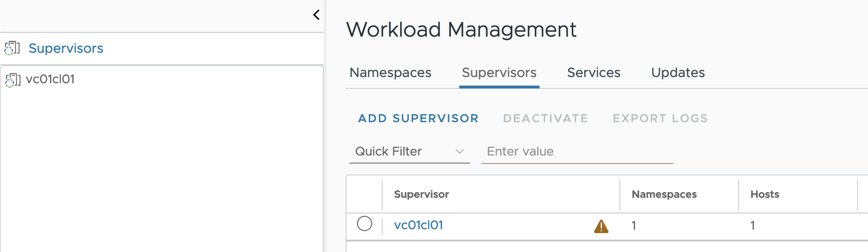Click the vc01cl01 cluster icon in the tree
Image resolution: width=868 pixels, height=252 pixels.
(13, 80)
